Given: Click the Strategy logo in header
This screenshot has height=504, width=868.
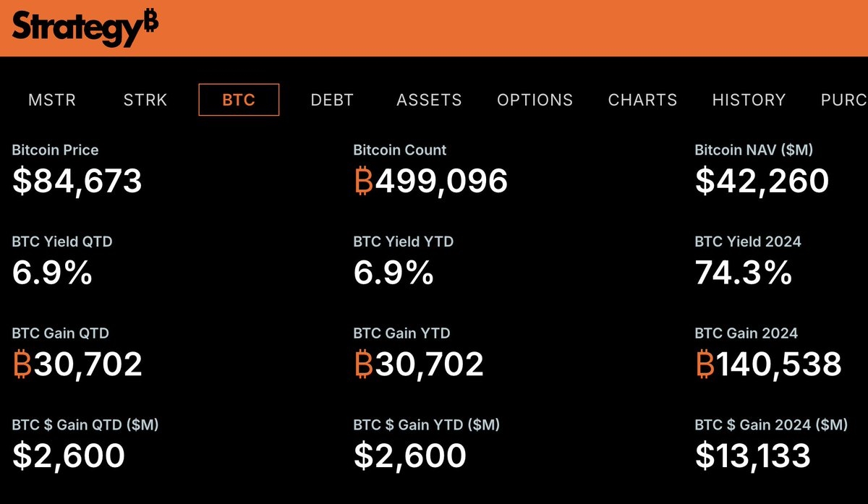Looking at the screenshot, I should tap(85, 27).
